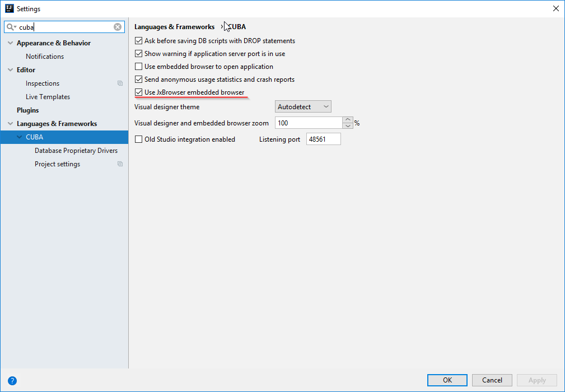
Task: Select Database Proprietary Drivers in the tree
Action: [x=76, y=151]
